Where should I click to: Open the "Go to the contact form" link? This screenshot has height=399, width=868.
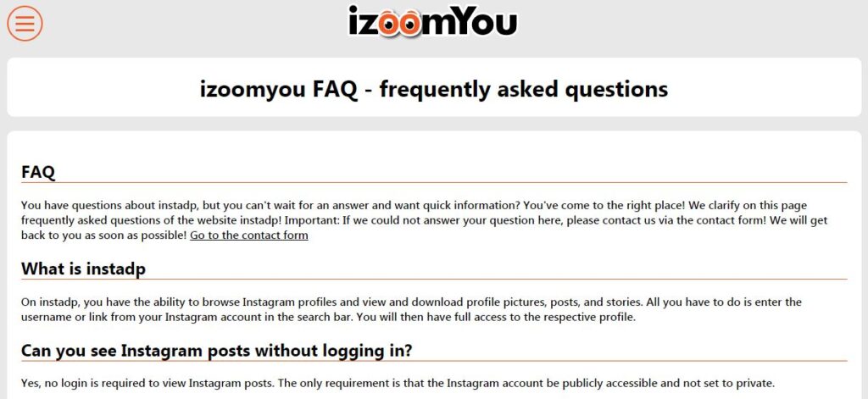[248, 236]
